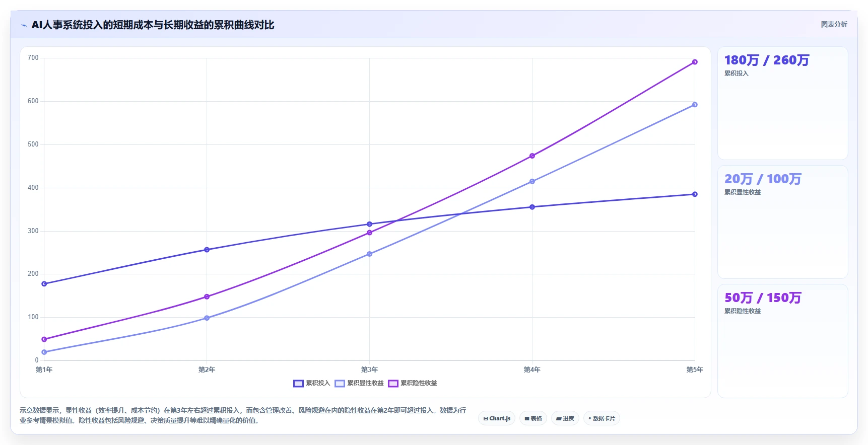Click the 200 y-axis tick label
Viewport: 868px width, 445px height.
coord(33,274)
